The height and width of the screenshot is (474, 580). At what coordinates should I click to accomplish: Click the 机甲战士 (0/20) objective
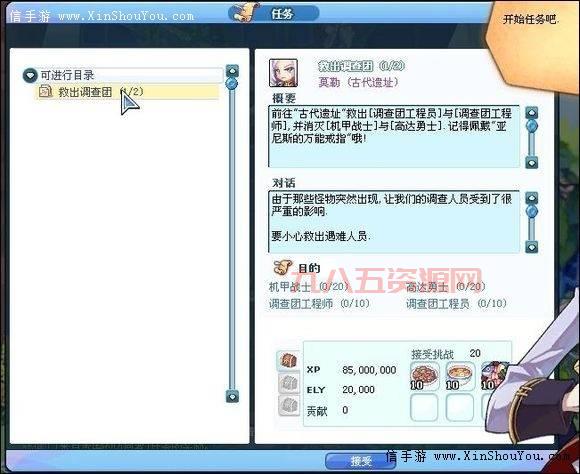click(309, 286)
